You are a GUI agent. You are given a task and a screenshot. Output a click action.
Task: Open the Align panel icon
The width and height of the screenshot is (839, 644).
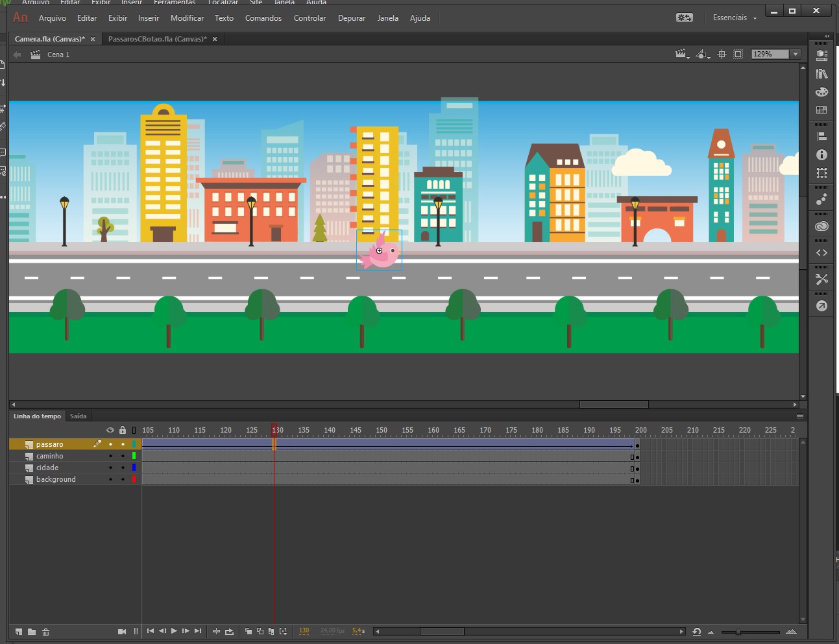pos(821,136)
